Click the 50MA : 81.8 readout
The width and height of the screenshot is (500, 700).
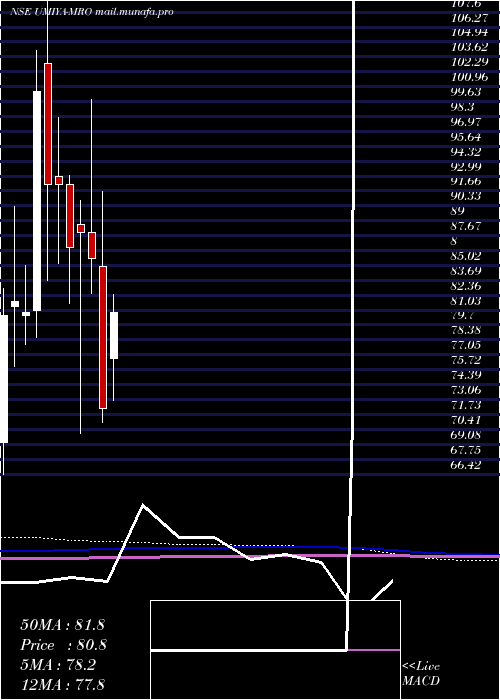[x=62, y=625]
